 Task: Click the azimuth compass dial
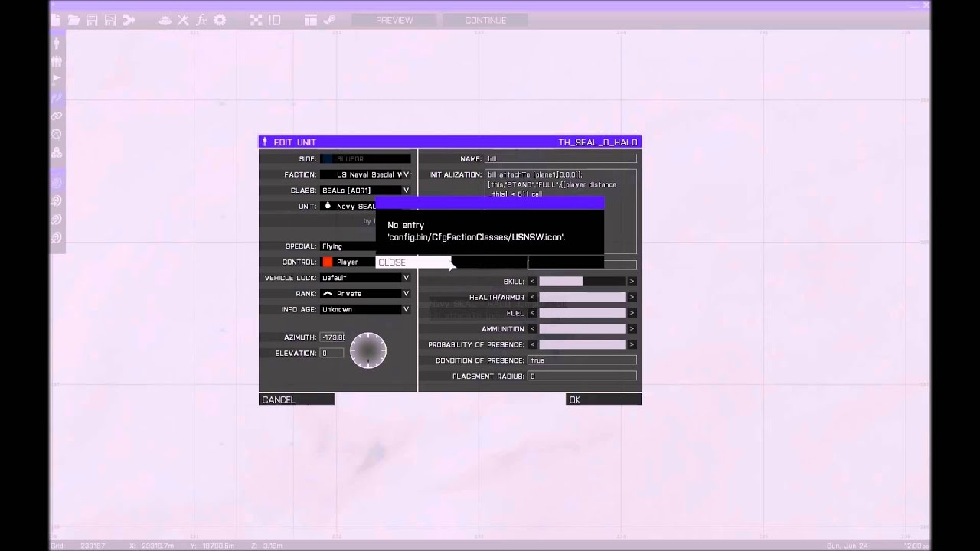point(368,350)
